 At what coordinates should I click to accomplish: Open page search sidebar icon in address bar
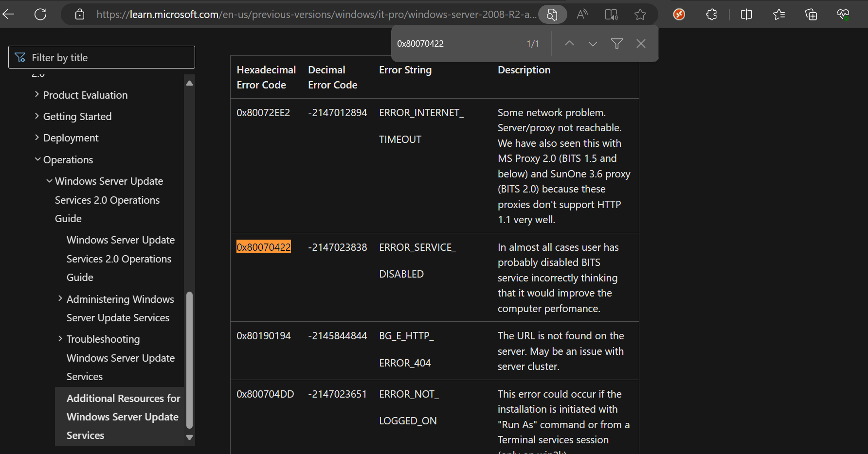552,15
